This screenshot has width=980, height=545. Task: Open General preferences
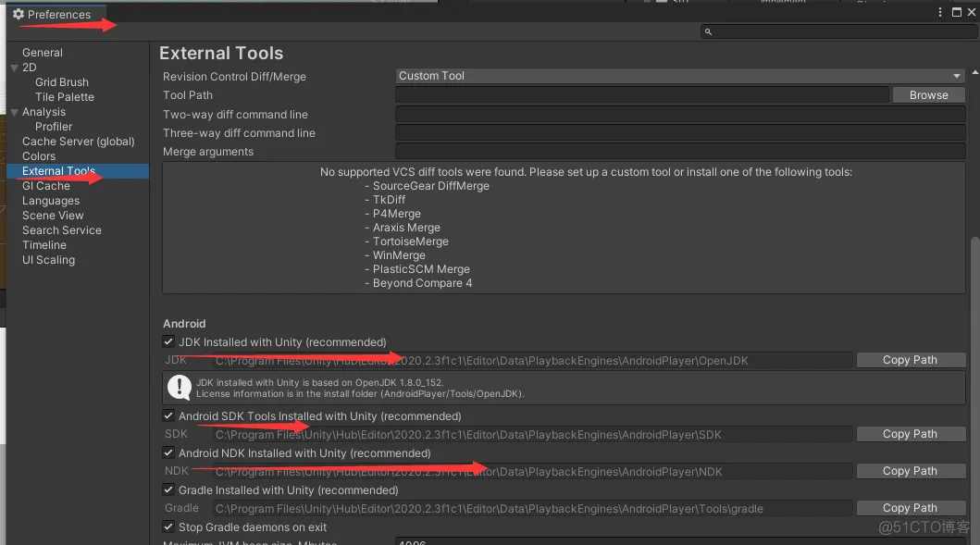tap(43, 53)
